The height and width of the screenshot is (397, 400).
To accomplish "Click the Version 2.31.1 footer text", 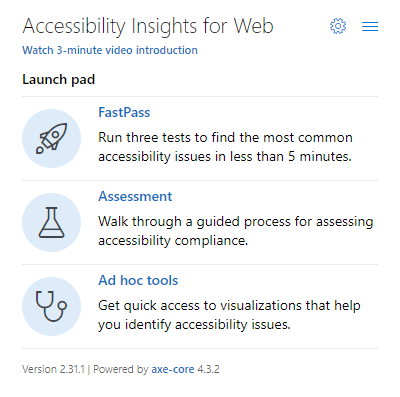I will pyautogui.click(x=54, y=369).
